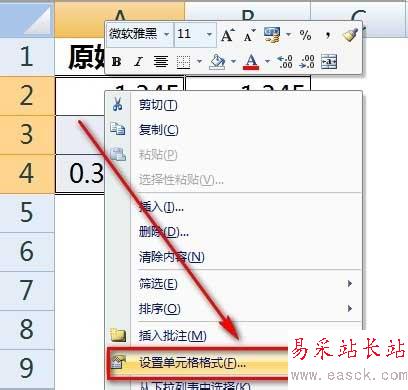Open the font size dropdown showing 11
The width and height of the screenshot is (408, 390).
[x=209, y=34]
